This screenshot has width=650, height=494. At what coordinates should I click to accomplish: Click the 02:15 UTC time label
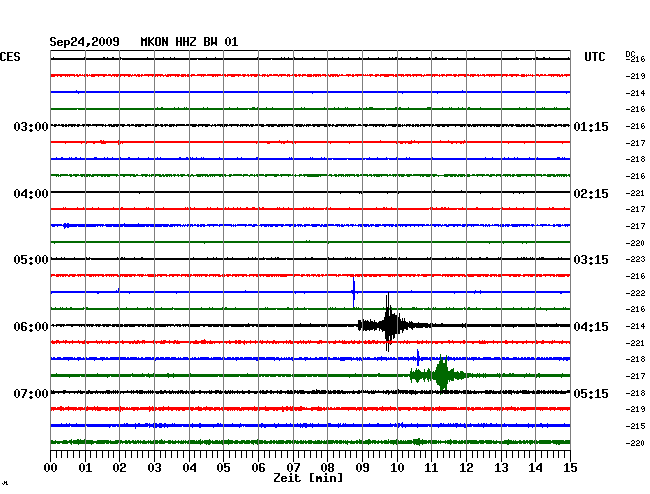click(x=591, y=194)
